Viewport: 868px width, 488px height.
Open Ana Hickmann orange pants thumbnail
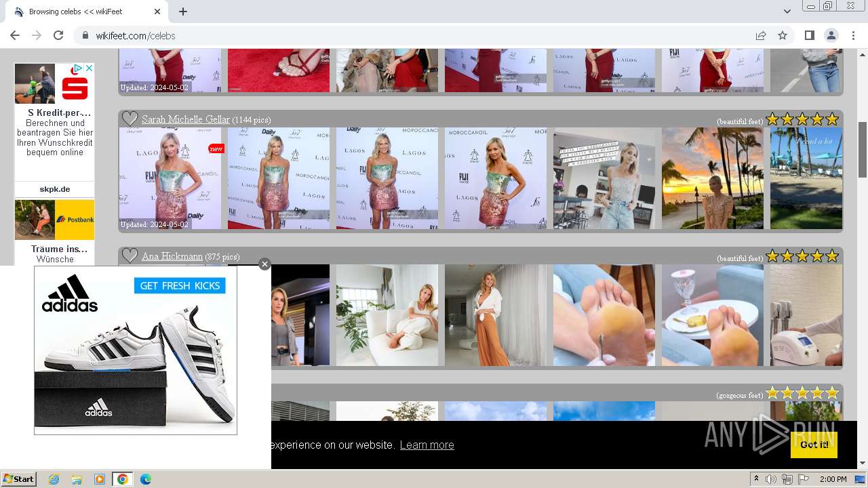click(x=496, y=315)
